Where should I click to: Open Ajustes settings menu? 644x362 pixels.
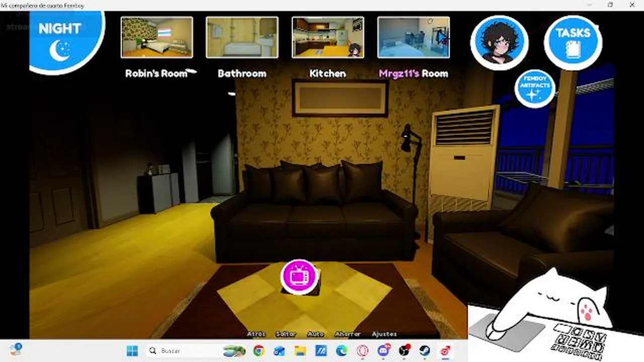point(384,334)
